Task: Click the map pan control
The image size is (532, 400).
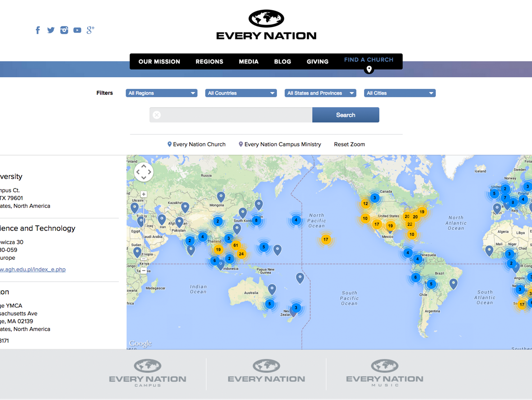Action: tap(144, 172)
